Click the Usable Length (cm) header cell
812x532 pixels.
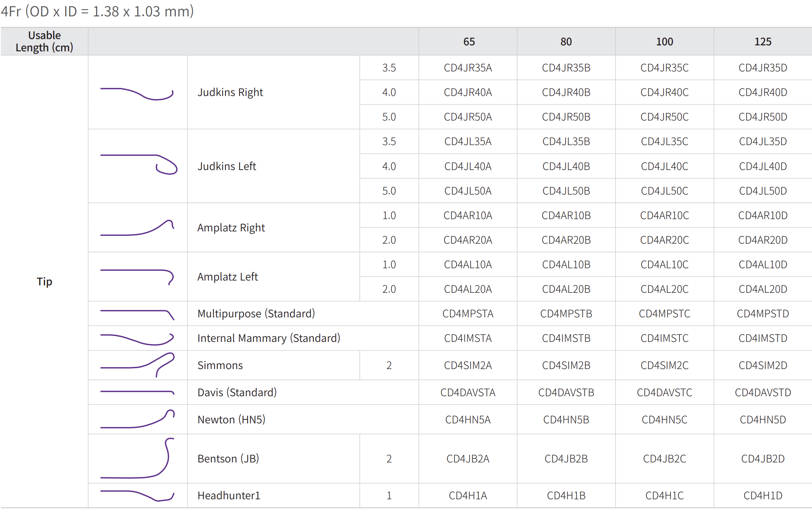(x=44, y=41)
